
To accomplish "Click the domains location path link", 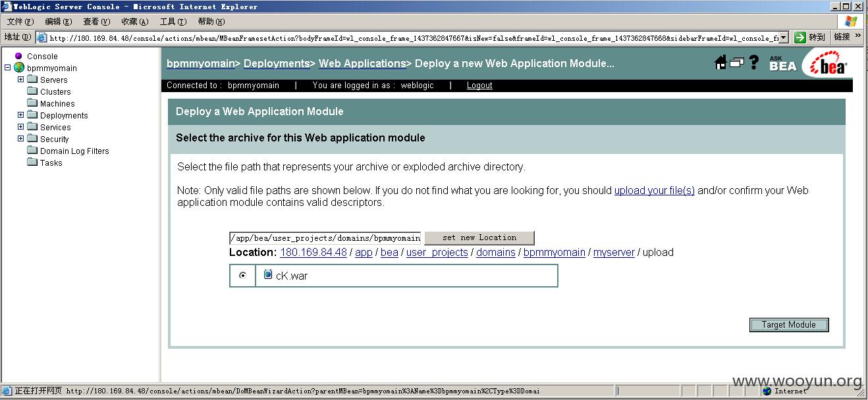I will [x=496, y=253].
